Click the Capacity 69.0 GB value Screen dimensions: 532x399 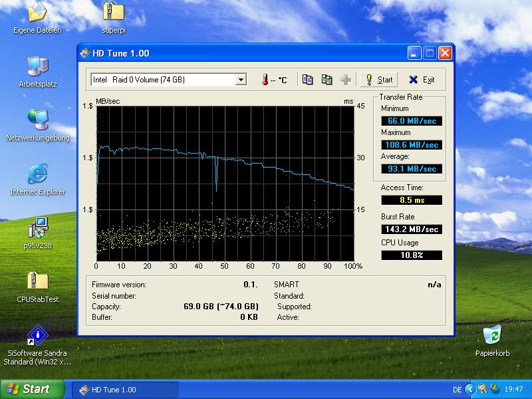point(221,307)
